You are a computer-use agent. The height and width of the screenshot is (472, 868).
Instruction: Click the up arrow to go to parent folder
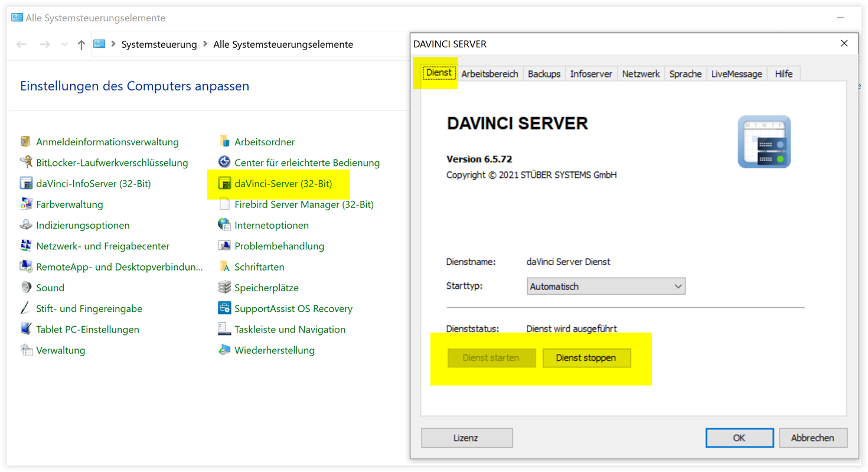pos(81,44)
